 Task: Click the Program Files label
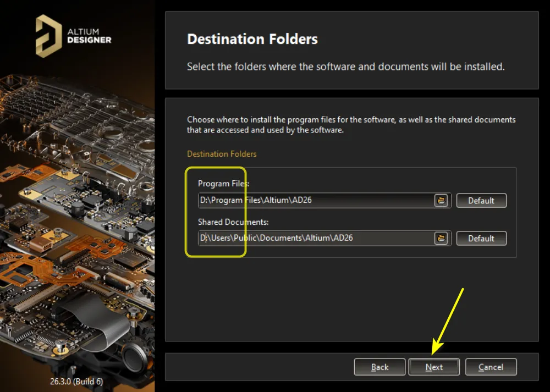(x=223, y=184)
